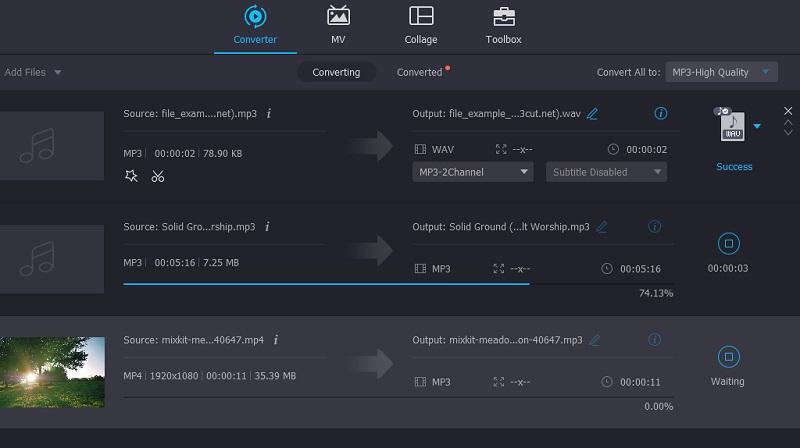Remove the first file from the list
Image resolution: width=800 pixels, height=448 pixels.
pos(788,110)
